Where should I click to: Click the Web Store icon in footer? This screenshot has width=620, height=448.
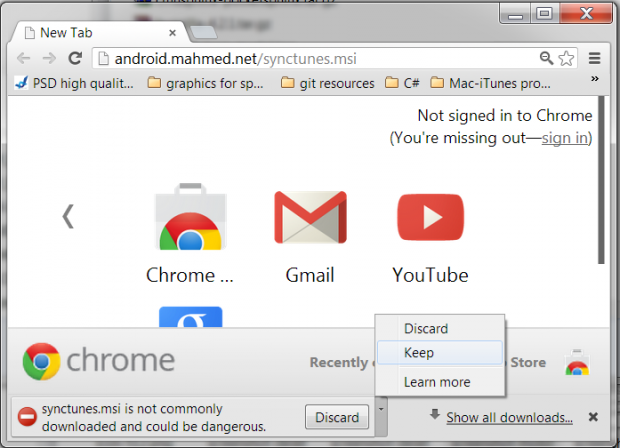pyautogui.click(x=577, y=362)
